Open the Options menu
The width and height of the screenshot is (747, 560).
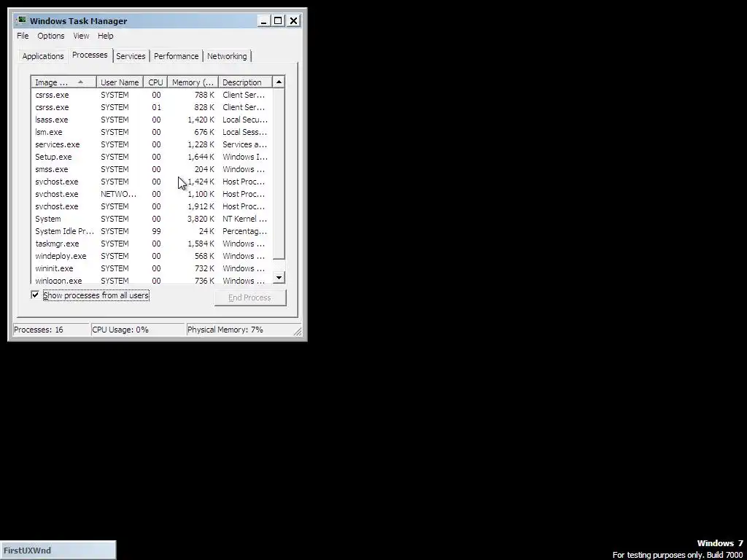tap(51, 36)
